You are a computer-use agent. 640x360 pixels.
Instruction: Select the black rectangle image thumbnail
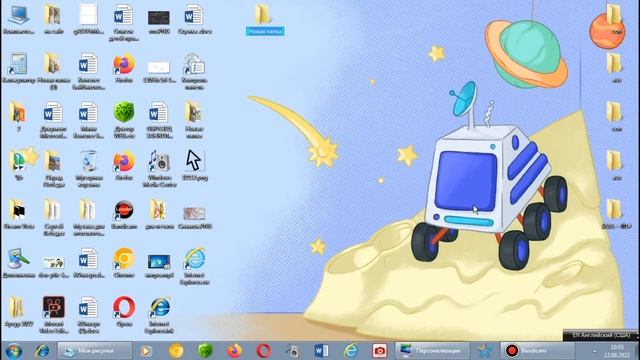pyautogui.click(x=159, y=22)
